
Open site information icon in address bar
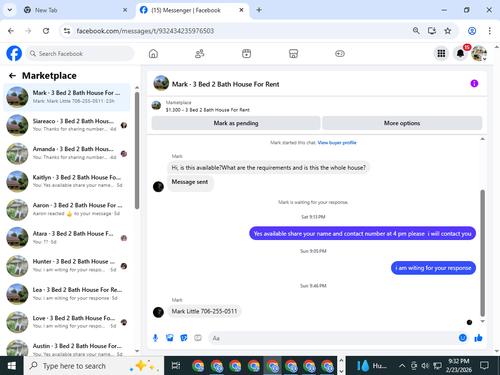[x=67, y=31]
